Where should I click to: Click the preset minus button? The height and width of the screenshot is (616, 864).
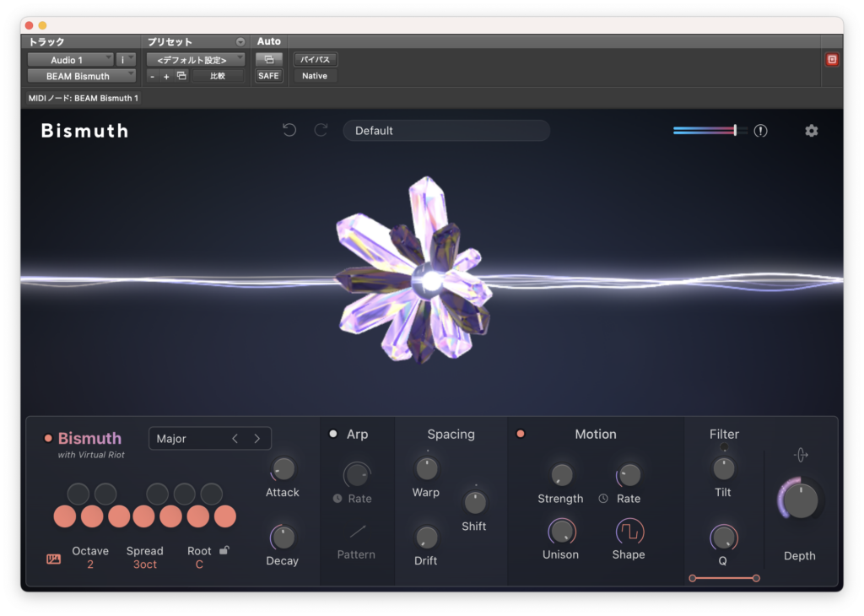pos(153,77)
